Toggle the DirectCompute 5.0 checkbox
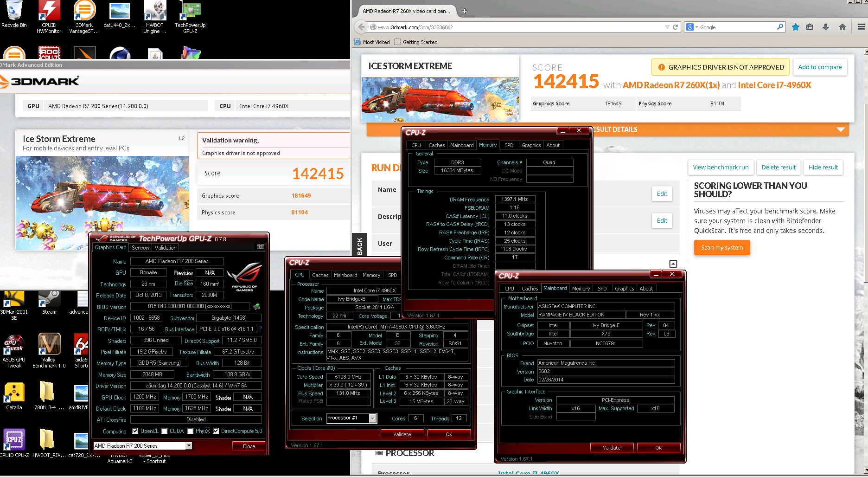Screen dimensions: 868x477 [x=216, y=431]
